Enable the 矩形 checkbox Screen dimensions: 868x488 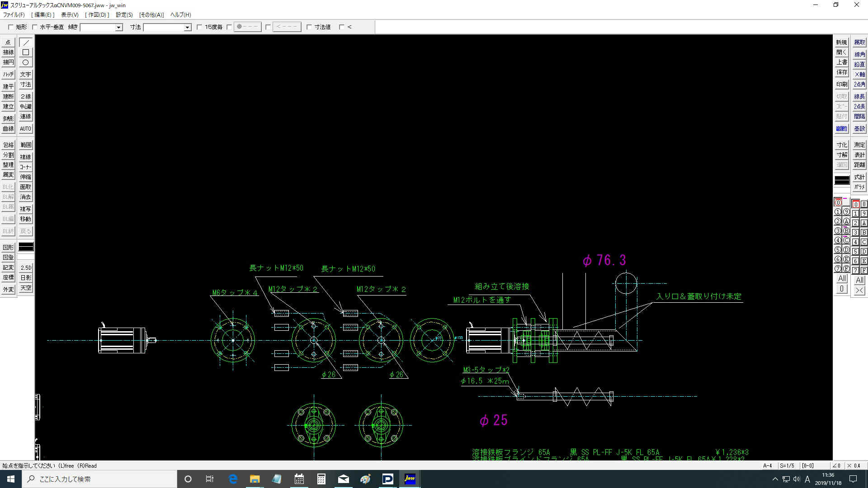click(11, 27)
